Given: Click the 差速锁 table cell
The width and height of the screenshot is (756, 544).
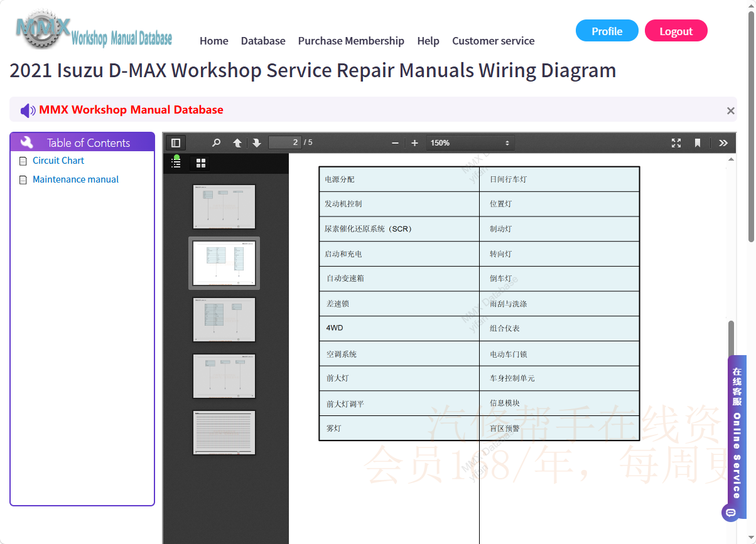Looking at the screenshot, I should click(399, 304).
